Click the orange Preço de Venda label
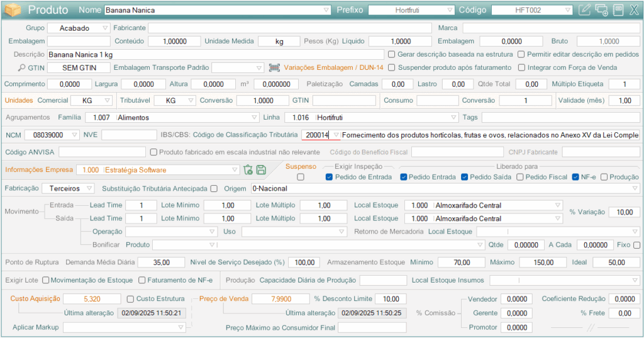644x338 pixels. (x=223, y=299)
